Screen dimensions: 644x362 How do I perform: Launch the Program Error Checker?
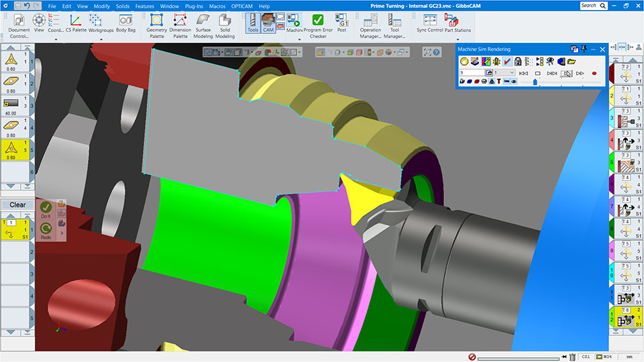318,26
